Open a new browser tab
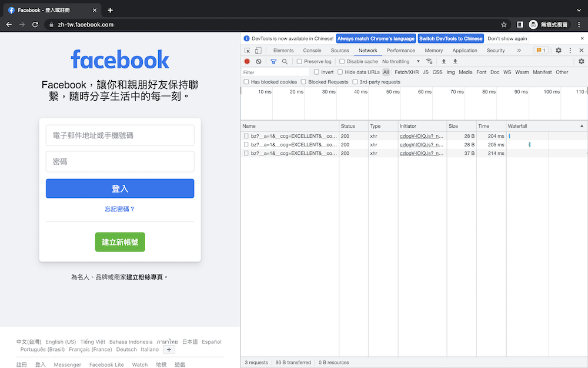This screenshot has width=588, height=368. pos(110,10)
